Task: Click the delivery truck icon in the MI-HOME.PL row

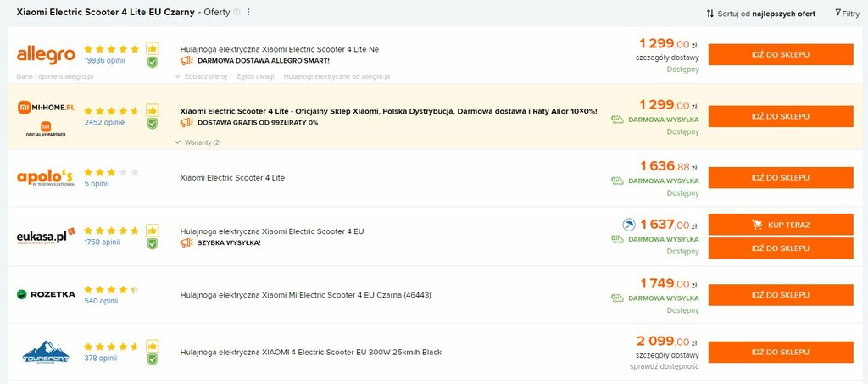Action: (x=617, y=119)
